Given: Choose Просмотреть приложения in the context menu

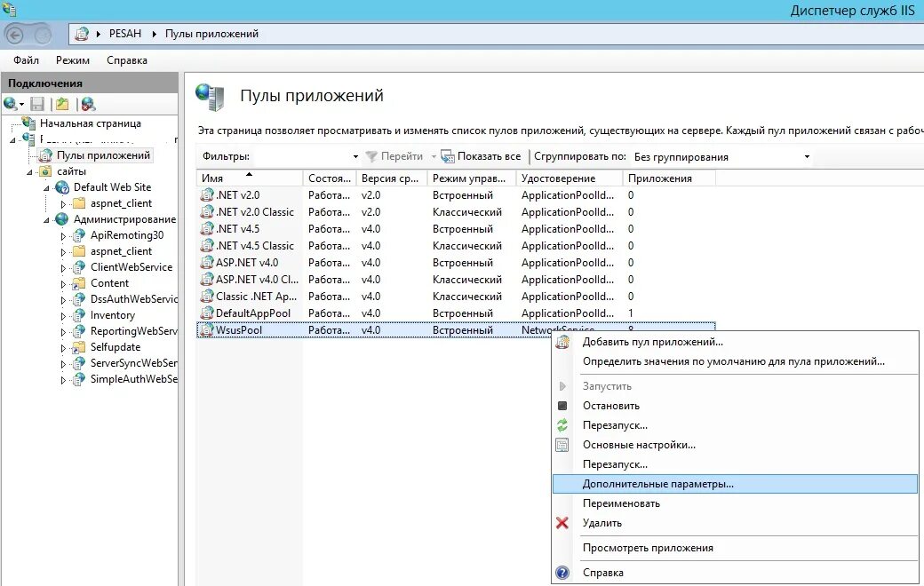Looking at the screenshot, I should point(735,548).
